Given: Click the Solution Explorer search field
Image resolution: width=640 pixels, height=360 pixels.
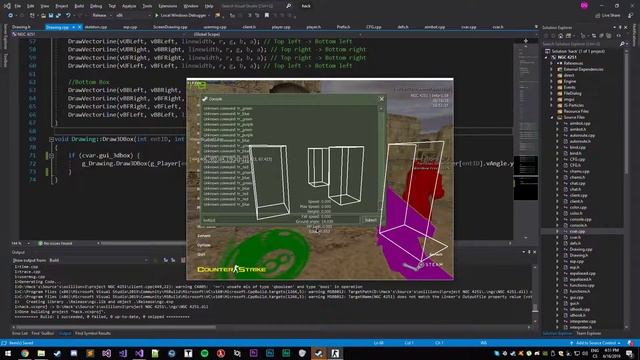Looking at the screenshot, I should [x=580, y=44].
